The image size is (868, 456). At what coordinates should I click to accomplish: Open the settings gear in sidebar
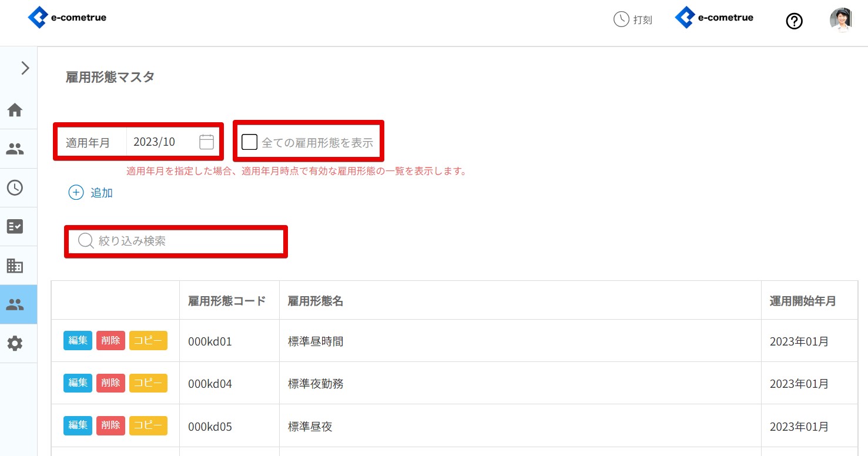(x=15, y=343)
